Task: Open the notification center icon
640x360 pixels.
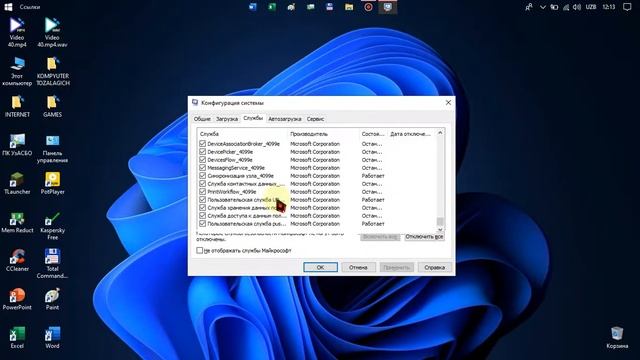Action: pyautogui.click(x=627, y=7)
